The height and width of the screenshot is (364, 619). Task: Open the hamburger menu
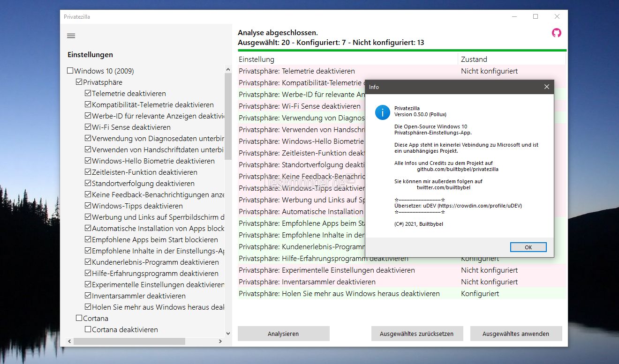71,36
